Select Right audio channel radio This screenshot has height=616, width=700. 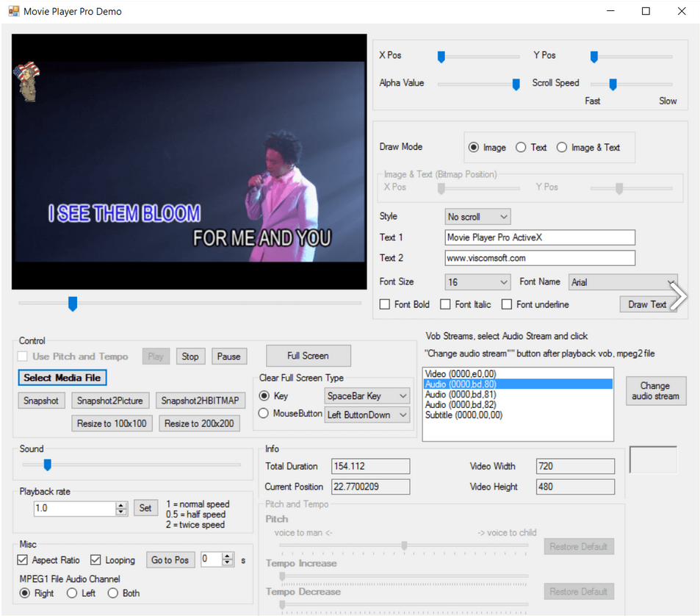click(25, 592)
